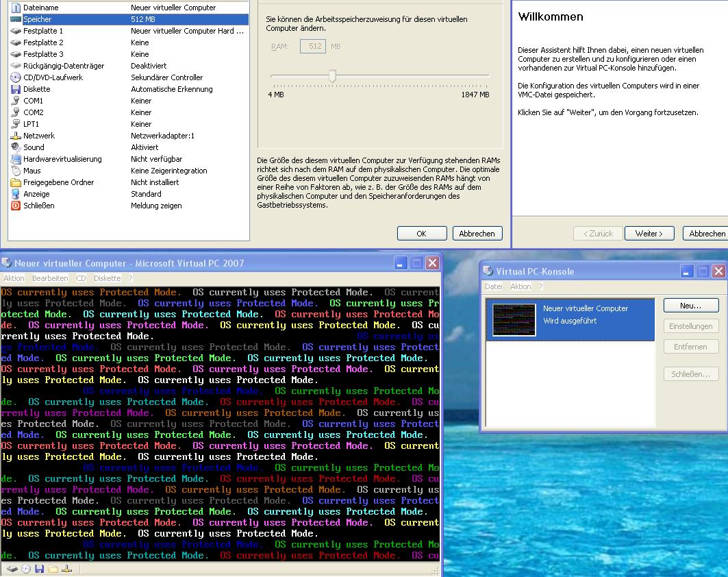This screenshot has height=577, width=728.
Task: Open Aktion menu in Virtual PC-Konsole
Action: coord(520,286)
